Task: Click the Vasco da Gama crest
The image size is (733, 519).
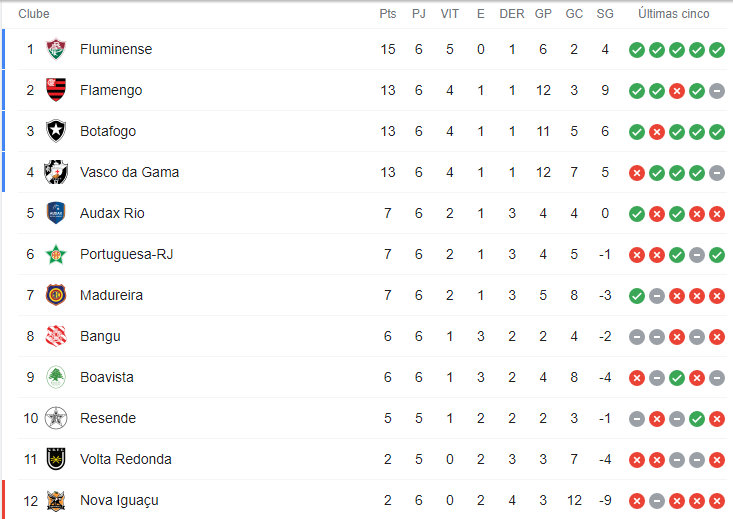Action: (56, 172)
